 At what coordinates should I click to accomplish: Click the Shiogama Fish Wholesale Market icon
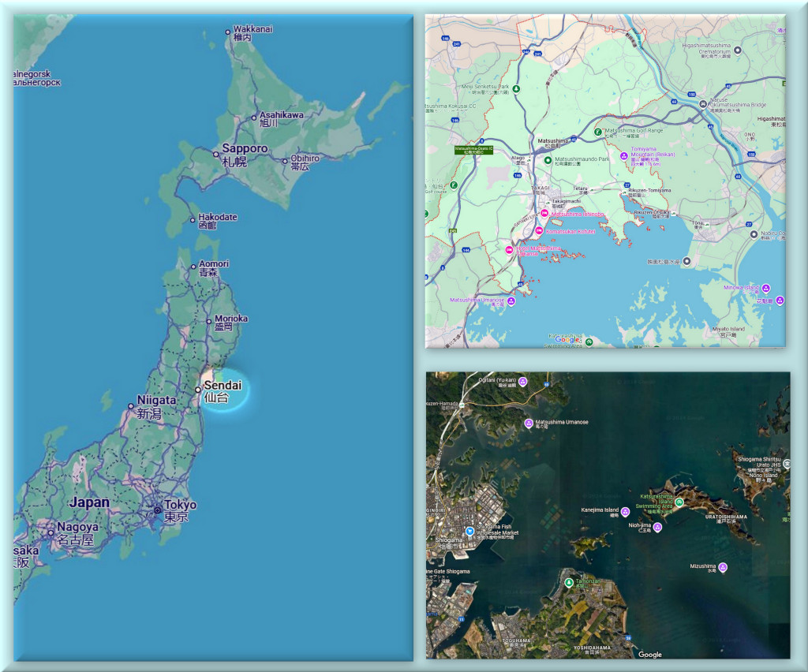[470, 531]
